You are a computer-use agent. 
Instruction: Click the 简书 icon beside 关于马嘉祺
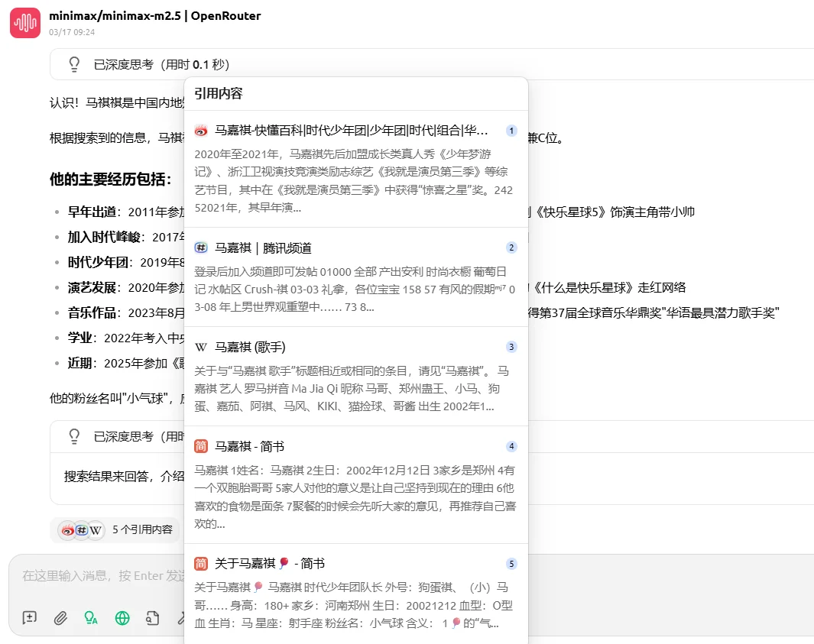200,563
